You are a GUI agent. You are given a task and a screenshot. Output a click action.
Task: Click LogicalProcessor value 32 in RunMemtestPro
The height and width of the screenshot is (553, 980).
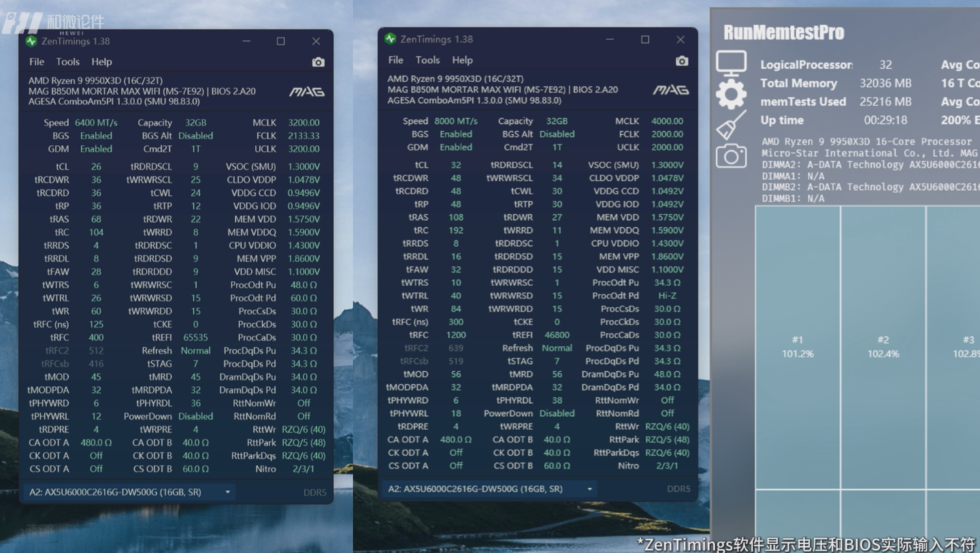click(885, 65)
